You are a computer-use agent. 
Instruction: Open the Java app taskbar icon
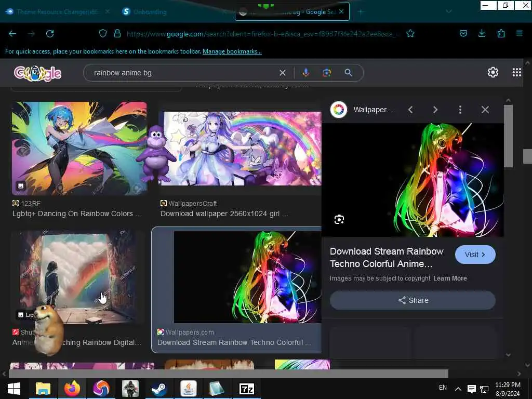click(x=188, y=389)
